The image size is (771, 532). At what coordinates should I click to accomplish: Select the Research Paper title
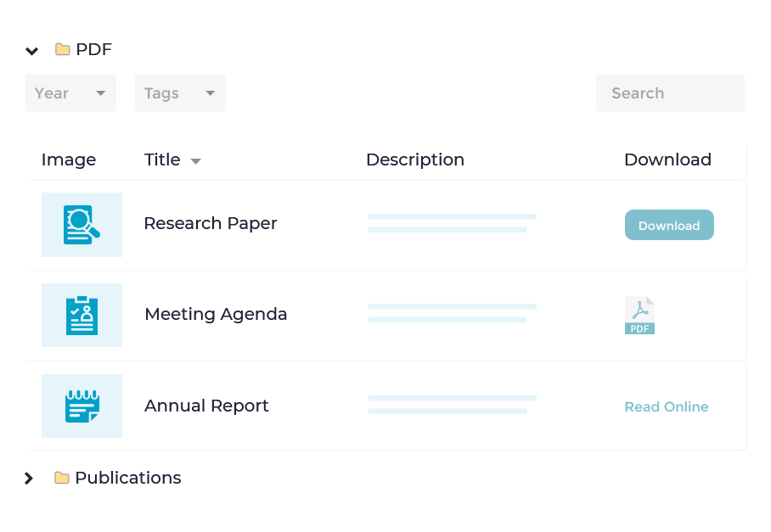coord(211,223)
